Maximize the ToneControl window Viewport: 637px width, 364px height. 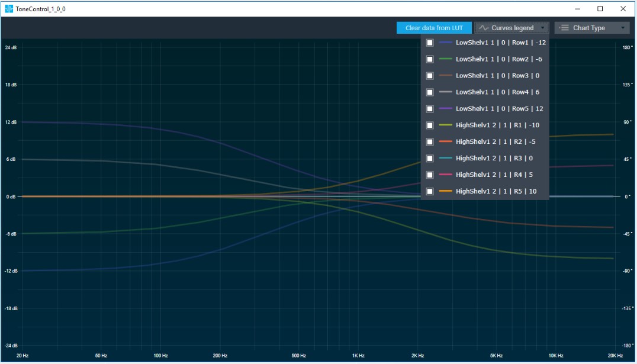pyautogui.click(x=600, y=8)
